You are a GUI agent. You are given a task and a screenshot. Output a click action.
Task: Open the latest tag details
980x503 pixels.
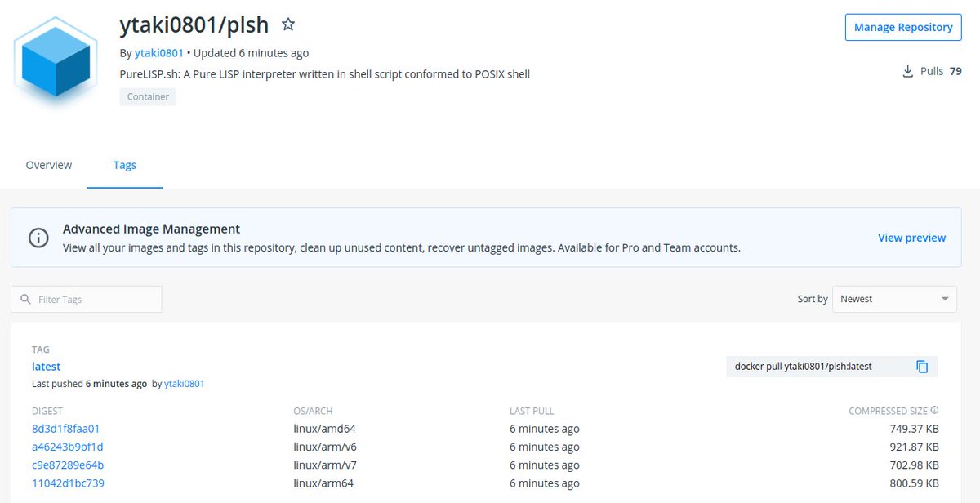coord(46,366)
